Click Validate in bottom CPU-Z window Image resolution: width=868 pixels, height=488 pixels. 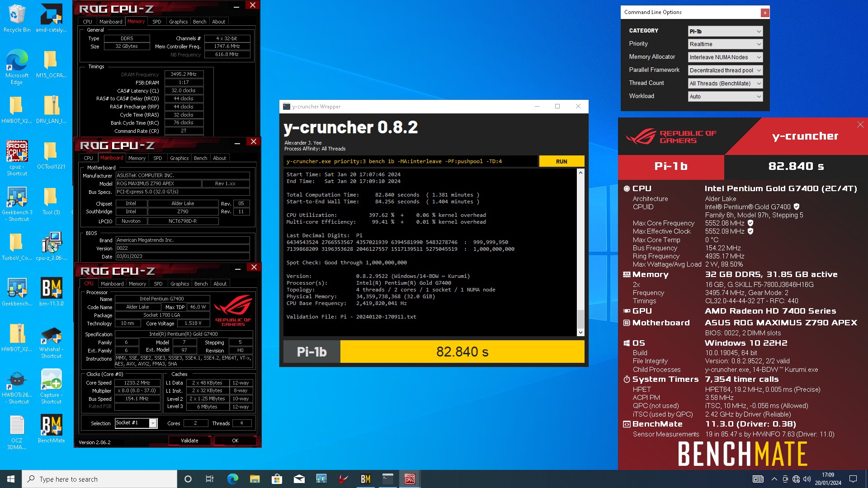coord(189,441)
